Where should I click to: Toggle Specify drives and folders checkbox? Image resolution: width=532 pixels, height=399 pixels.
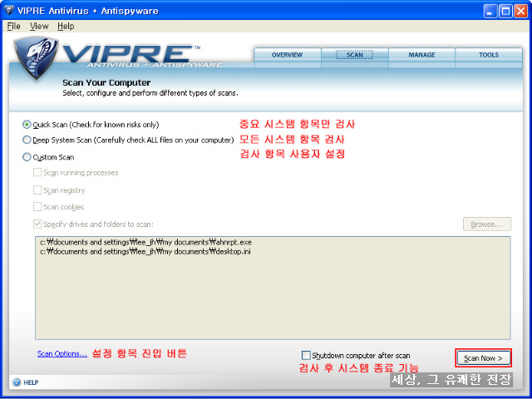(x=37, y=224)
